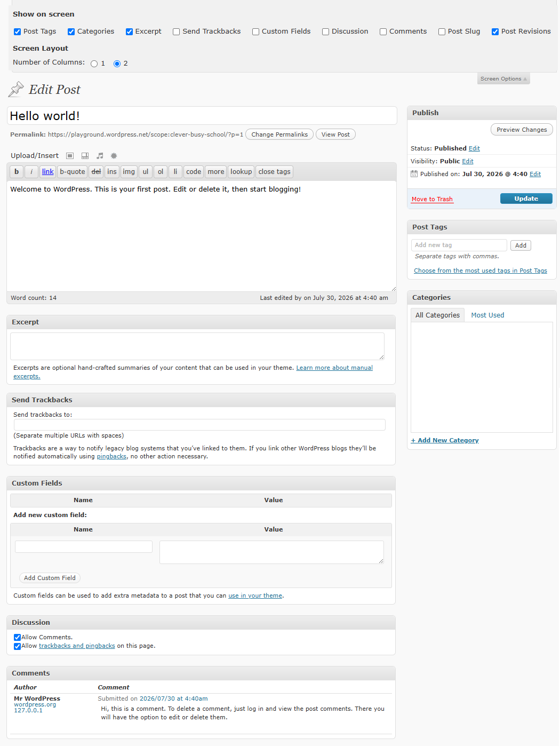Click the Update button

(x=526, y=199)
